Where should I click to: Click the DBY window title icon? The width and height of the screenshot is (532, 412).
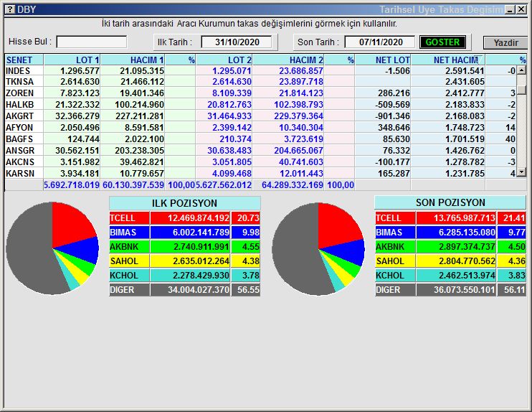coord(9,9)
